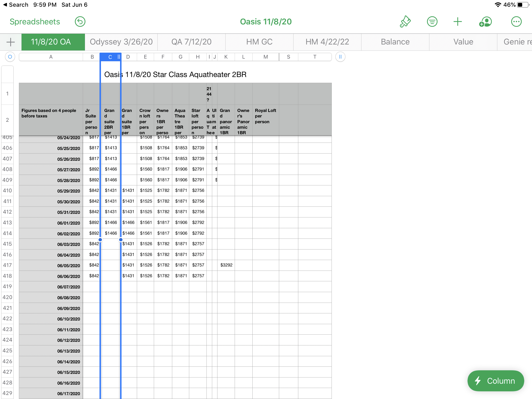Switch to the HM GC tab
532x399 pixels.
(x=259, y=42)
